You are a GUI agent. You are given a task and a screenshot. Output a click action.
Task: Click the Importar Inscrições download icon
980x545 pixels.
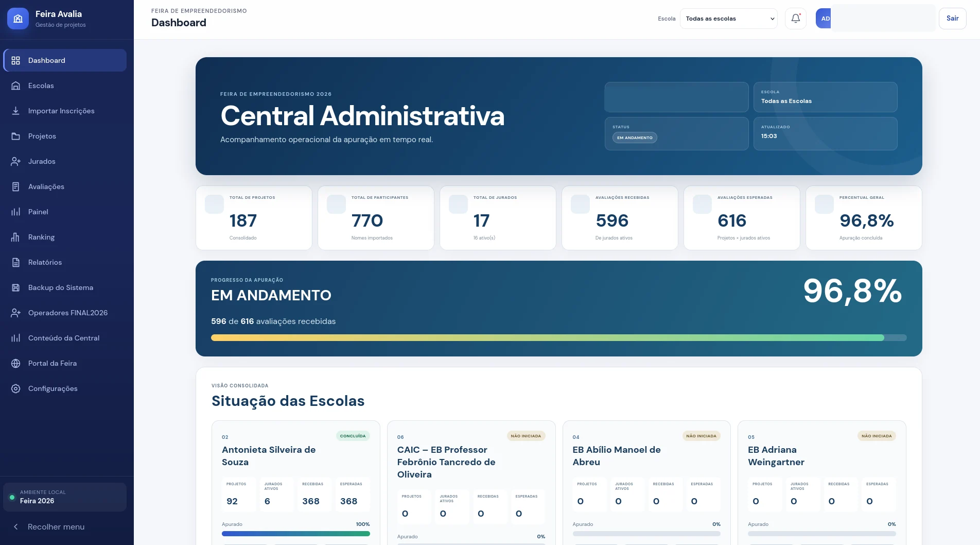[16, 111]
